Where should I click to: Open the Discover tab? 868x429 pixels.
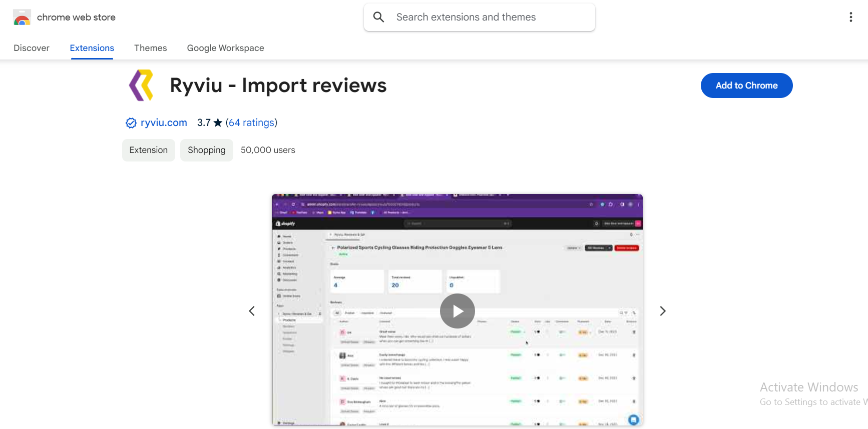(32, 48)
